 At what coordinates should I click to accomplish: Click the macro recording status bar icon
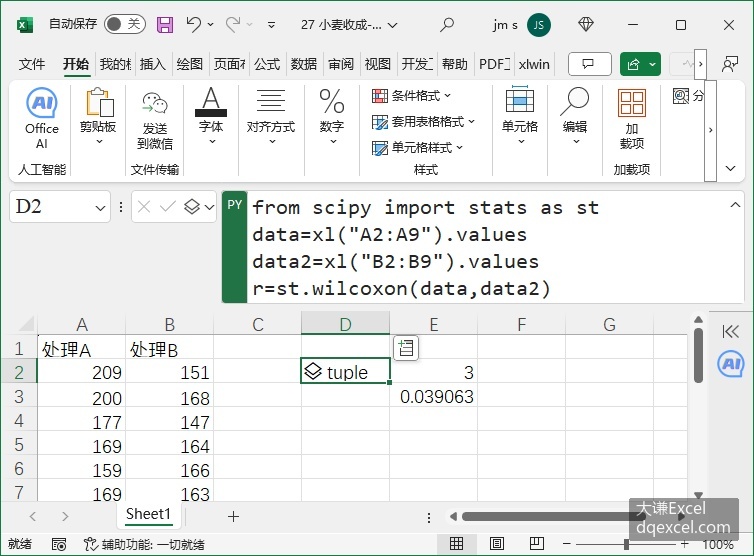59,544
